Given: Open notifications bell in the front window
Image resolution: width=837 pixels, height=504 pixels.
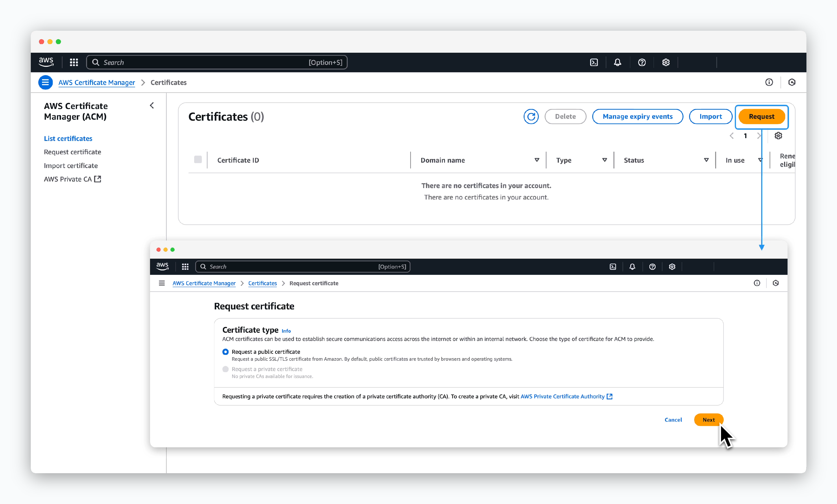Looking at the screenshot, I should pyautogui.click(x=632, y=267).
